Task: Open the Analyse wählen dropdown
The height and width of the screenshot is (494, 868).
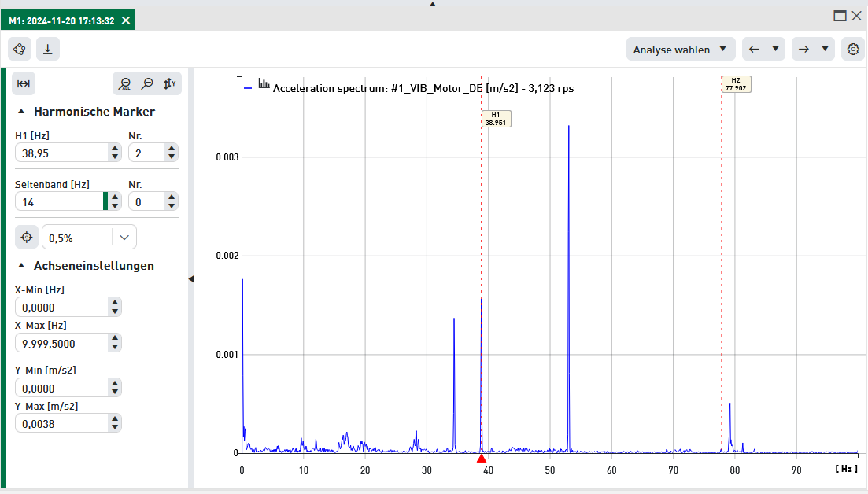Action: pyautogui.click(x=681, y=49)
